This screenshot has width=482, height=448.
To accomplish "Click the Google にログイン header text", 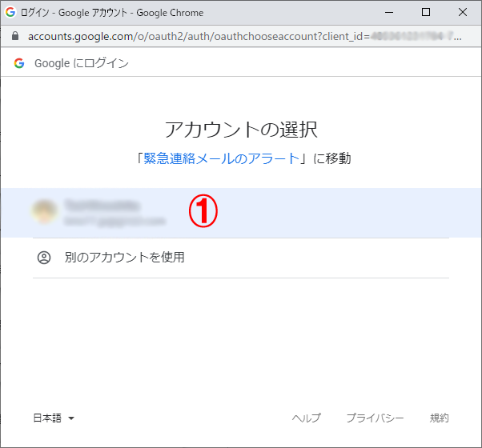I will click(x=82, y=63).
